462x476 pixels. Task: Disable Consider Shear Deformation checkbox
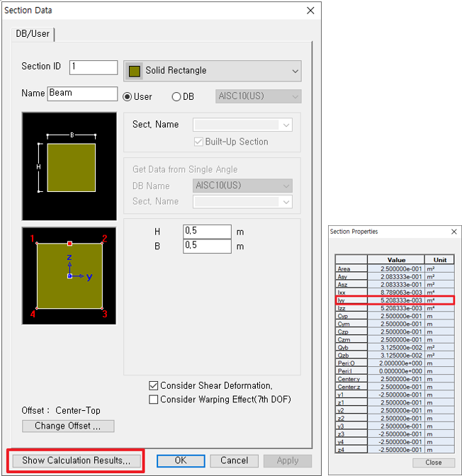(154, 386)
